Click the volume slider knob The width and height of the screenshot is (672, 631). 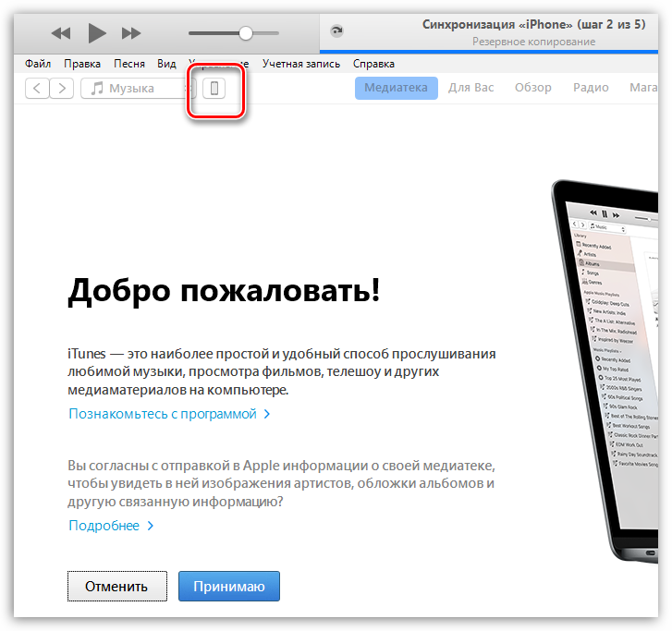point(246,33)
